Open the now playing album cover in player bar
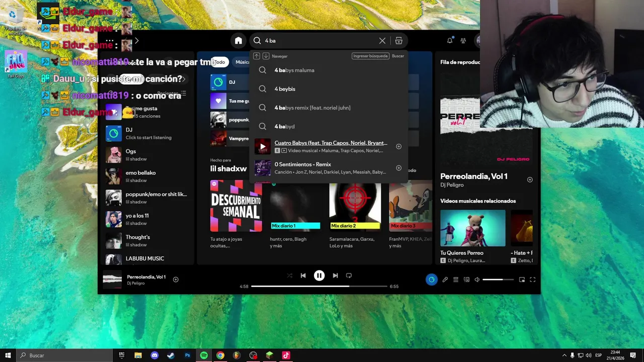The height and width of the screenshot is (362, 644). click(112, 280)
